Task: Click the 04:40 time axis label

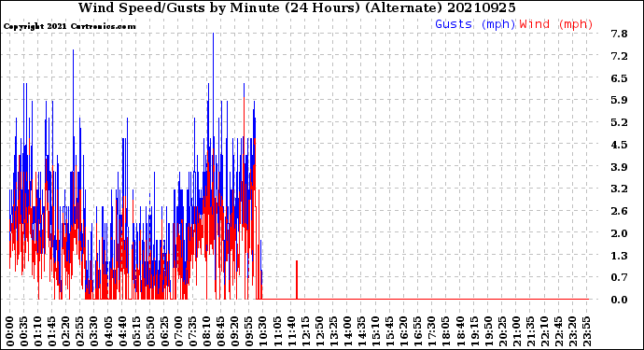Action: coord(122,331)
